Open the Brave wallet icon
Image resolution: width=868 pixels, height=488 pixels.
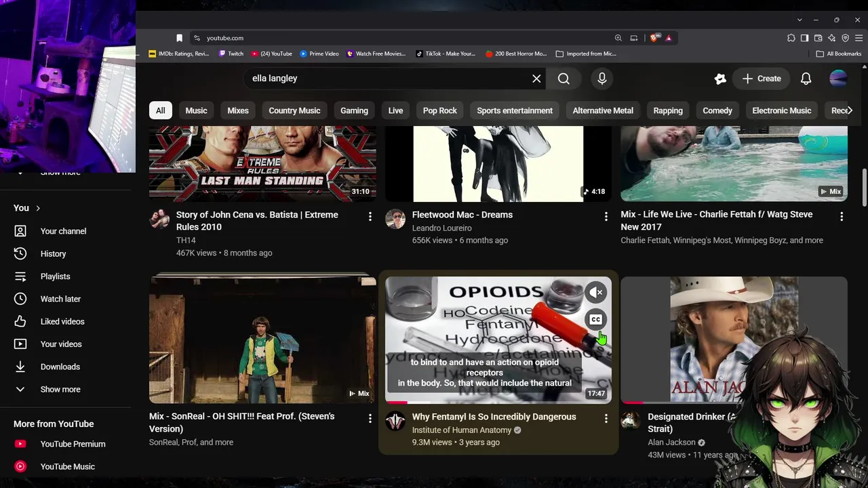[818, 38]
